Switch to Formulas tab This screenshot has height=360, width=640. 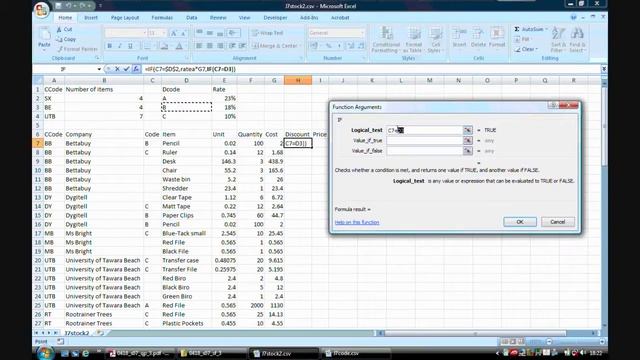pos(162,18)
